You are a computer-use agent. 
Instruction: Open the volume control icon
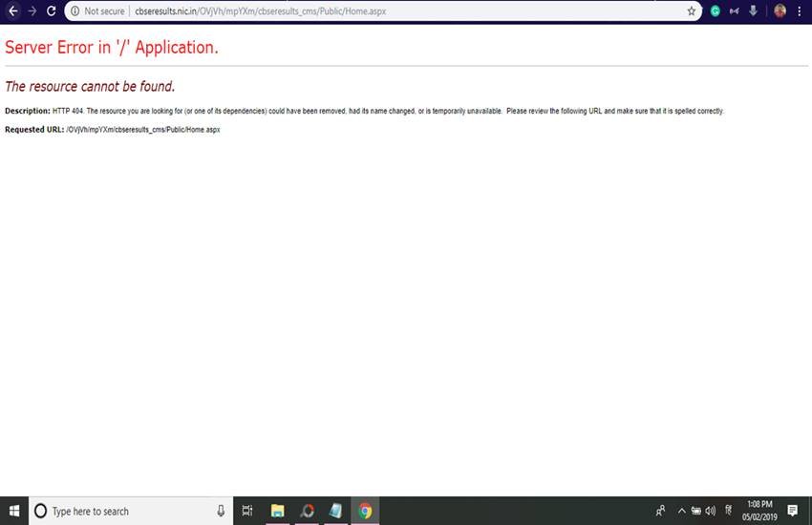pos(711,511)
